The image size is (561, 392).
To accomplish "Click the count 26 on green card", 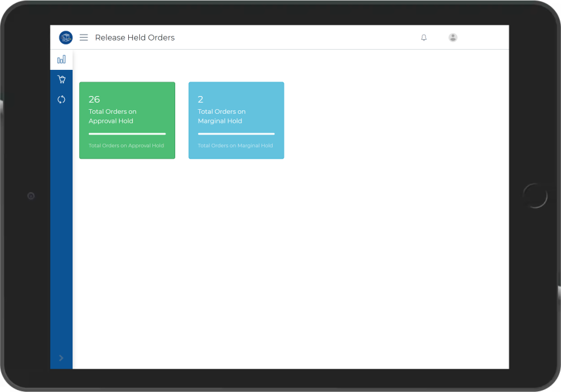I will [94, 99].
